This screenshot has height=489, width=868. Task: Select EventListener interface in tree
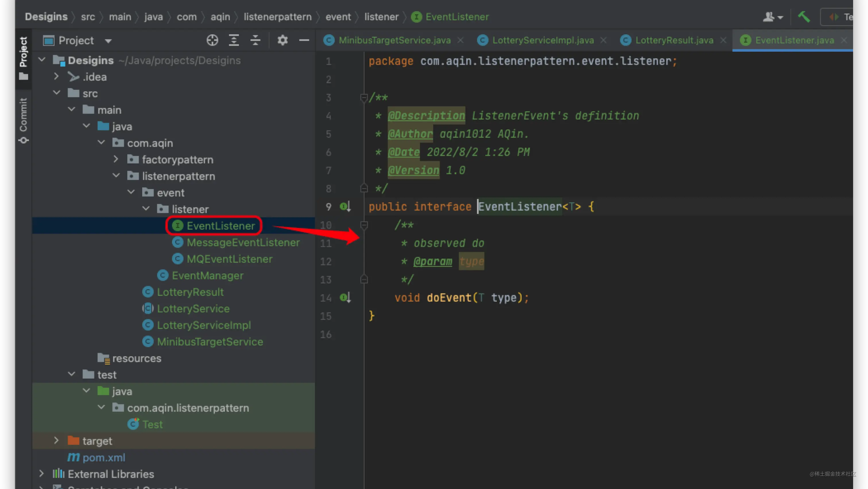220,226
